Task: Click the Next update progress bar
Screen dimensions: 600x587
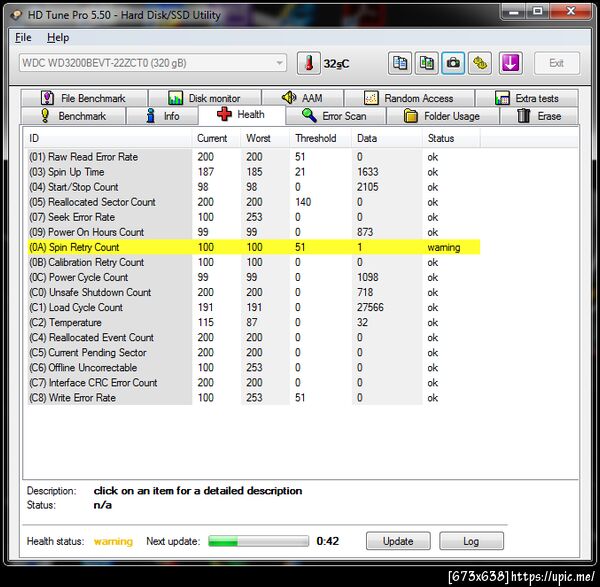Action: pyautogui.click(x=258, y=541)
